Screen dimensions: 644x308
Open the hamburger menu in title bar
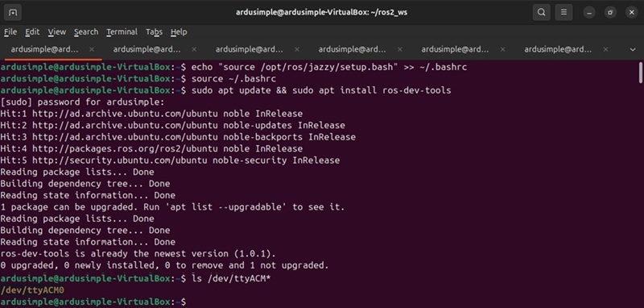(564, 12)
